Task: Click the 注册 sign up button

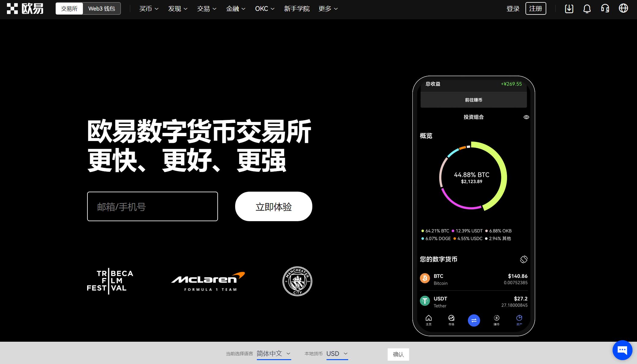Action: tap(535, 9)
